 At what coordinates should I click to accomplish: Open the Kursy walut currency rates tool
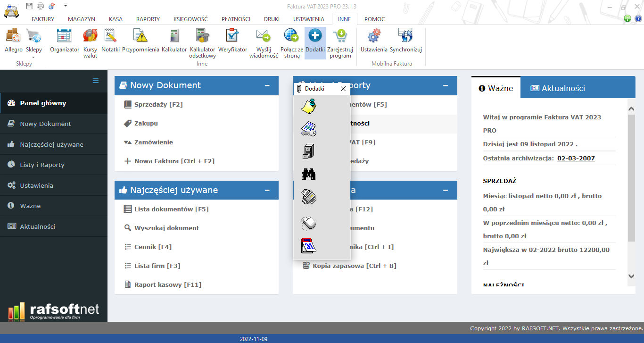point(90,42)
